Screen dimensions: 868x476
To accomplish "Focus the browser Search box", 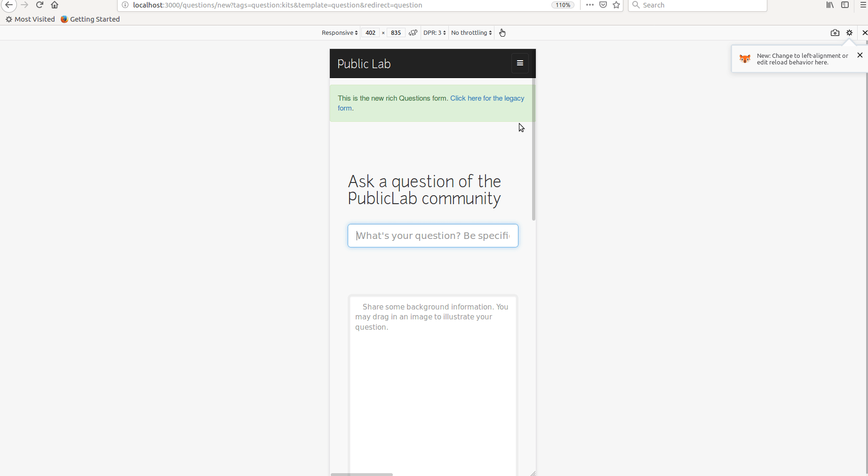I will (x=698, y=5).
